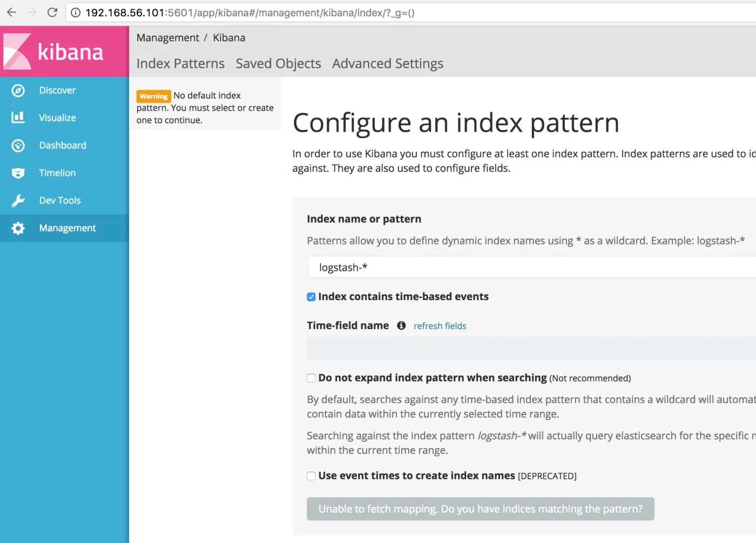Reload the page with browser refresh icon
The image size is (756, 543).
[x=52, y=12]
